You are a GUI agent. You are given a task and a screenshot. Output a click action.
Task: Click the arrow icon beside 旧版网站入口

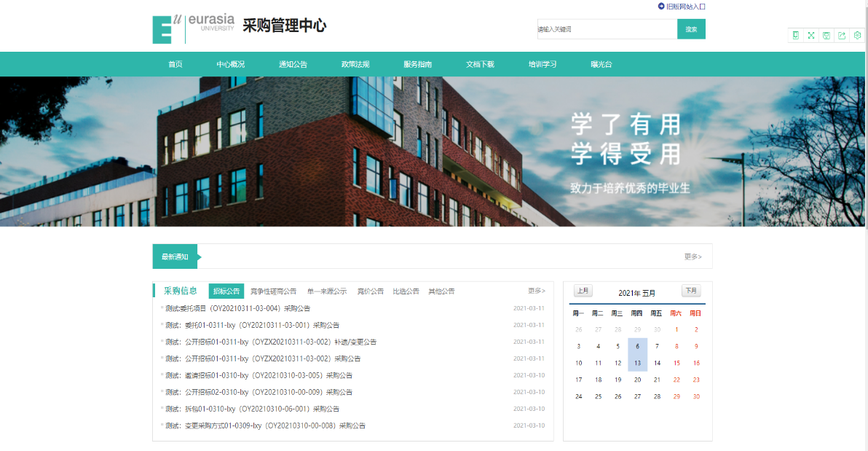[x=661, y=7]
